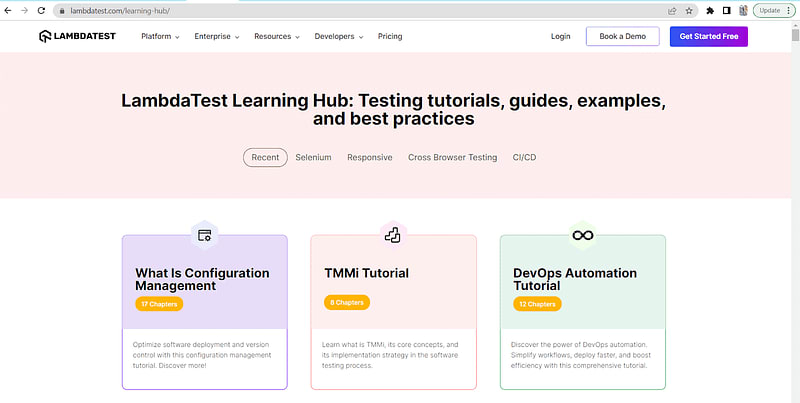Reload the page with the refresh icon
Image resolution: width=800 pixels, height=403 pixels.
pos(41,10)
